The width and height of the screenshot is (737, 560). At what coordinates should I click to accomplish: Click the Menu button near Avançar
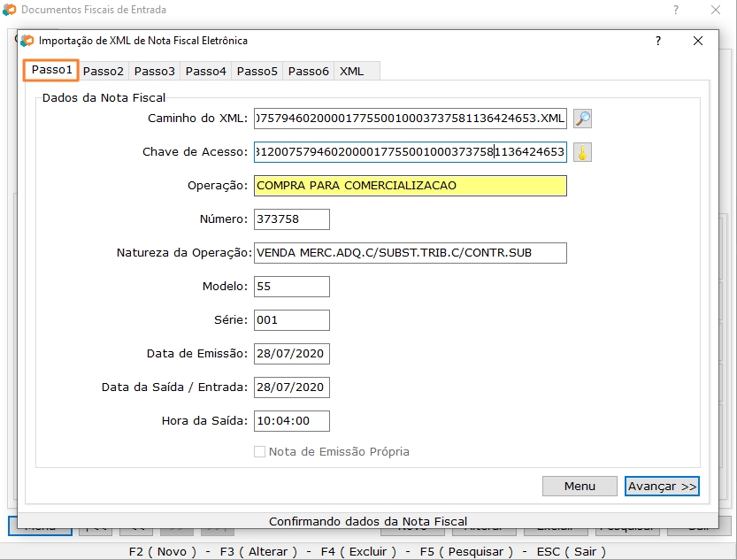(x=580, y=486)
